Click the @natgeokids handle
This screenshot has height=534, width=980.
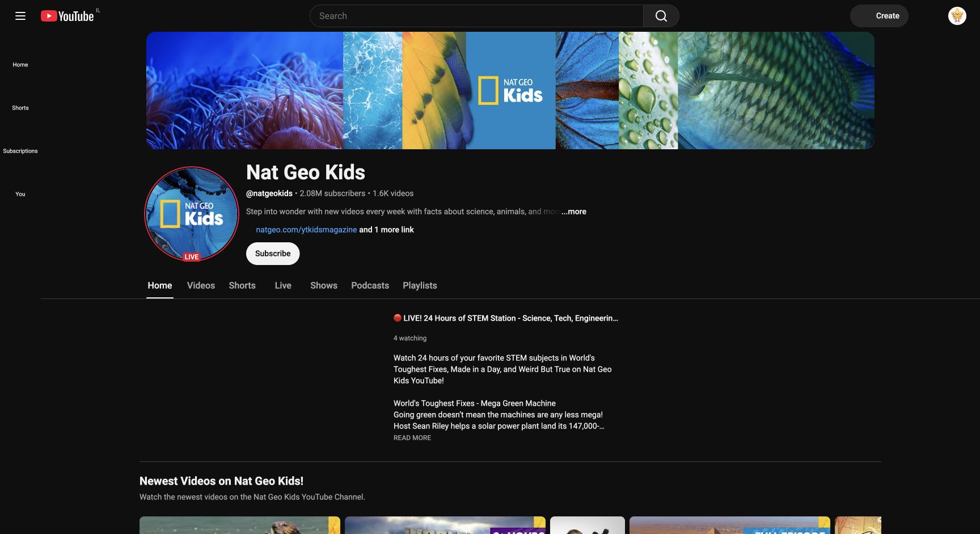click(269, 194)
